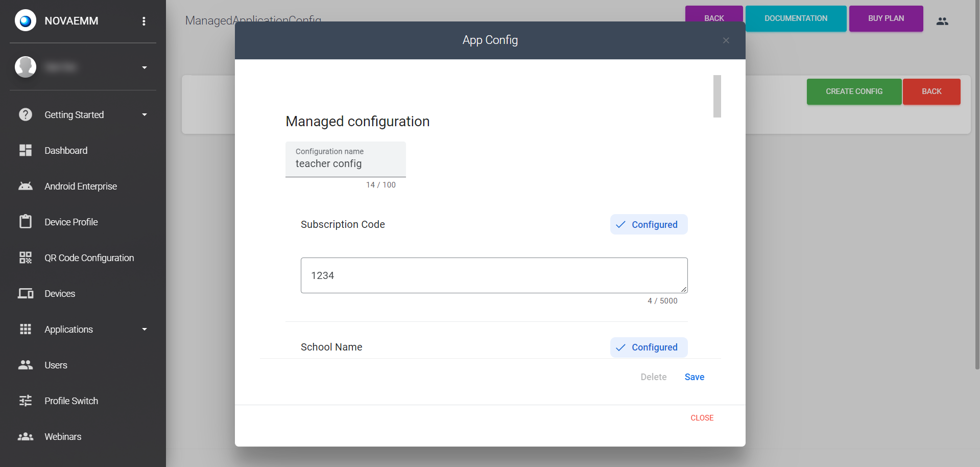The image size is (980, 467).
Task: Click the Users people icon
Action: [26, 365]
